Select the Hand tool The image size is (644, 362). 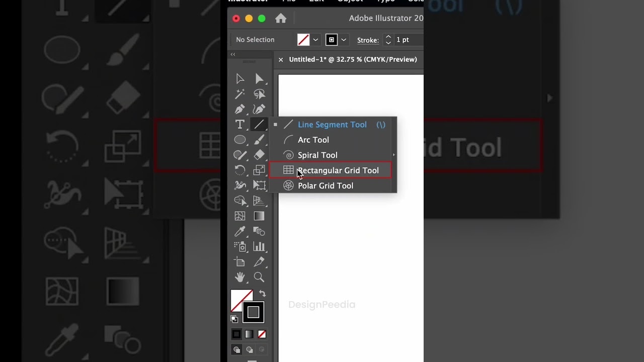coord(240,277)
